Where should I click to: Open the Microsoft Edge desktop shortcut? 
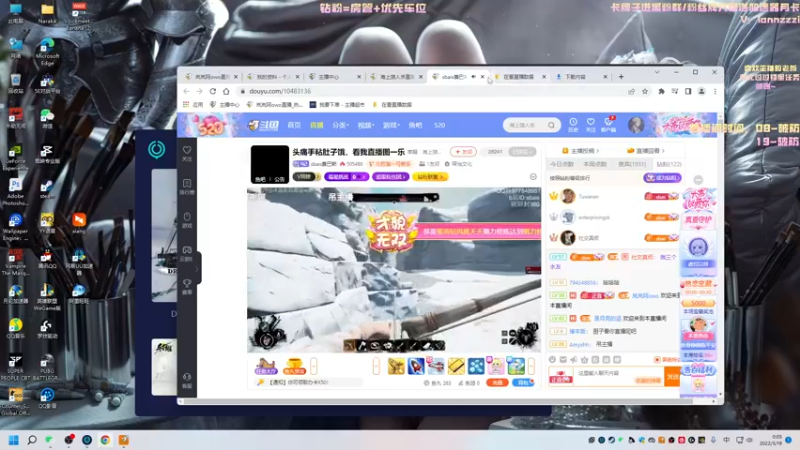pos(47,52)
